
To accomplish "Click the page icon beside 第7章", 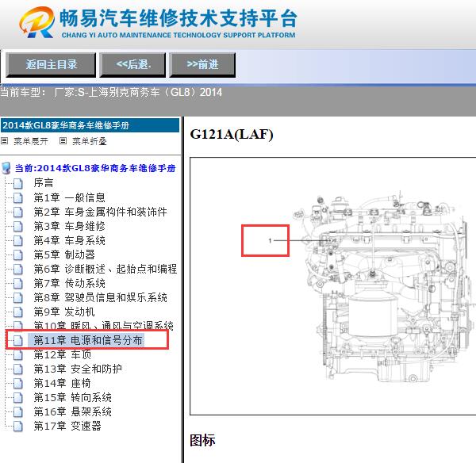I will (x=18, y=283).
